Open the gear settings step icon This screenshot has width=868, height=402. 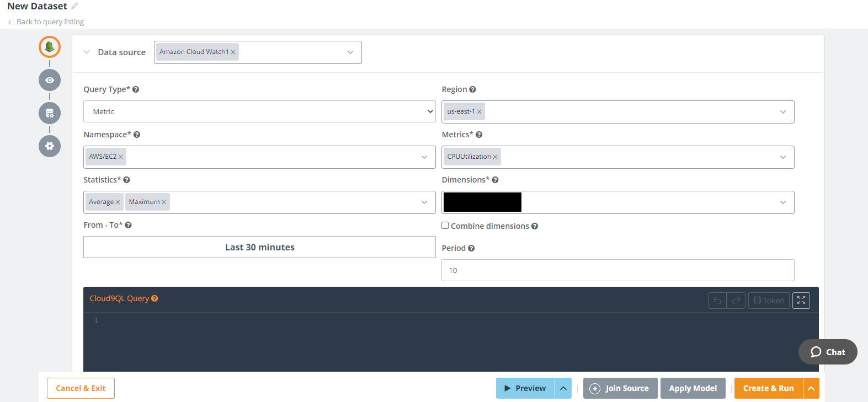(50, 146)
